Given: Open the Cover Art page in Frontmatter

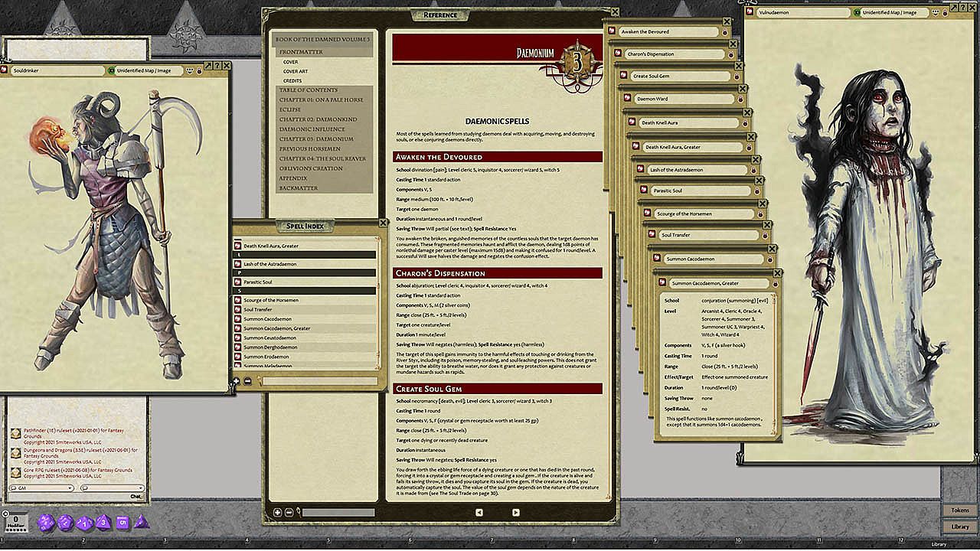Looking at the screenshot, I should [296, 71].
